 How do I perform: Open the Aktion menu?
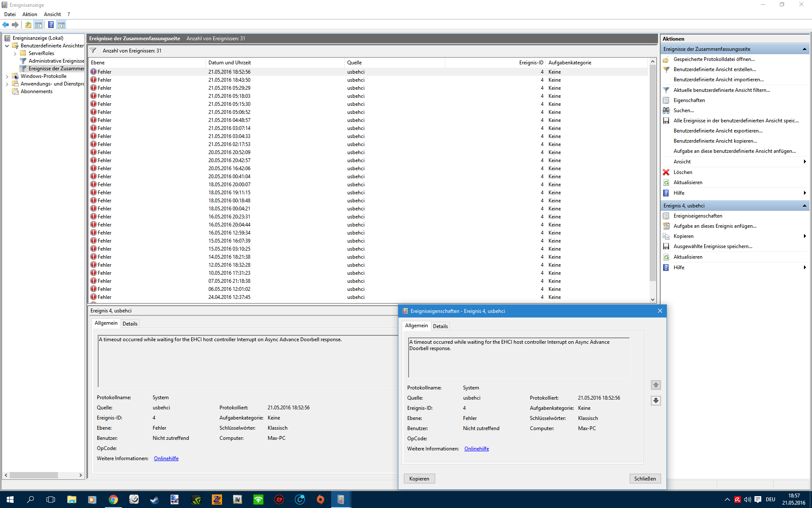click(x=30, y=14)
